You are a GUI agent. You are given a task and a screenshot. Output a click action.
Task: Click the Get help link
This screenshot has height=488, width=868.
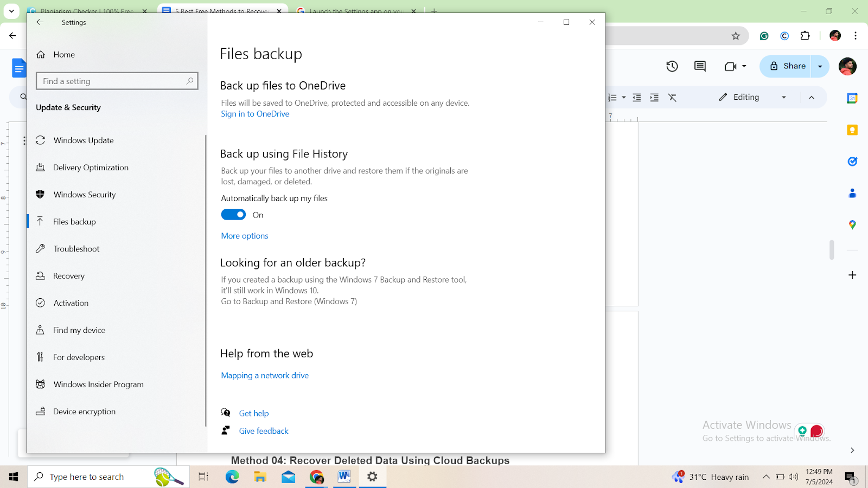coord(254,413)
